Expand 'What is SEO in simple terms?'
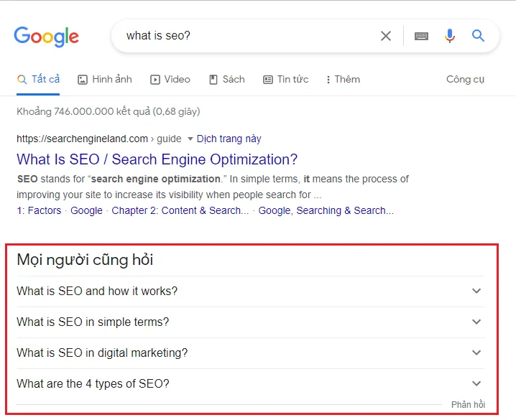Image resolution: width=516 pixels, height=420 pixels. tap(251, 322)
